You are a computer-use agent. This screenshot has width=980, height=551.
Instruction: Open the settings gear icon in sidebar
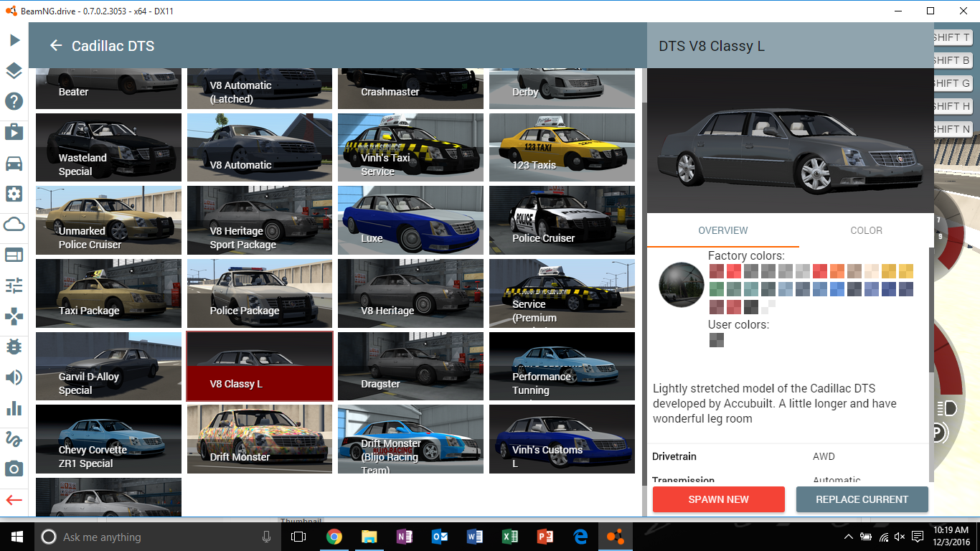pos(14,194)
